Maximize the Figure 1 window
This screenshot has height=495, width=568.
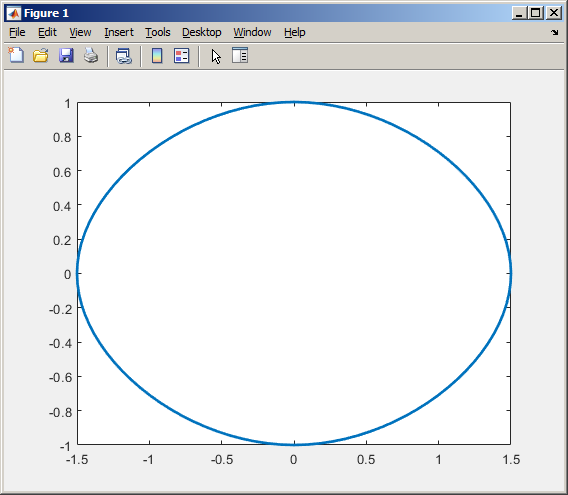[x=535, y=13]
